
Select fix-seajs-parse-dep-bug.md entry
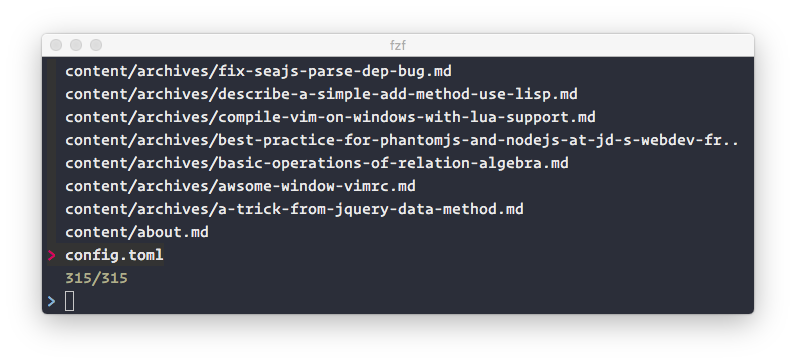(258, 71)
